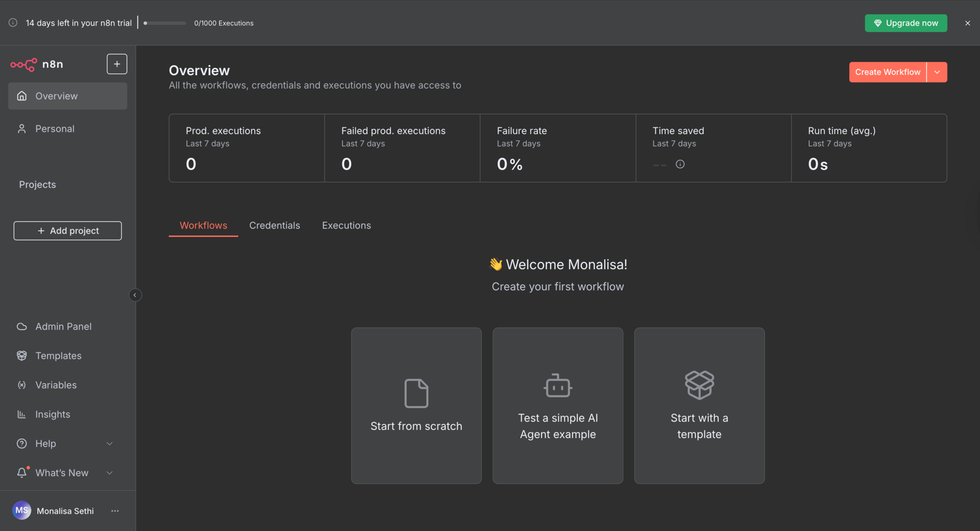
Task: Expand the Help chevron in sidebar
Action: [109, 444]
